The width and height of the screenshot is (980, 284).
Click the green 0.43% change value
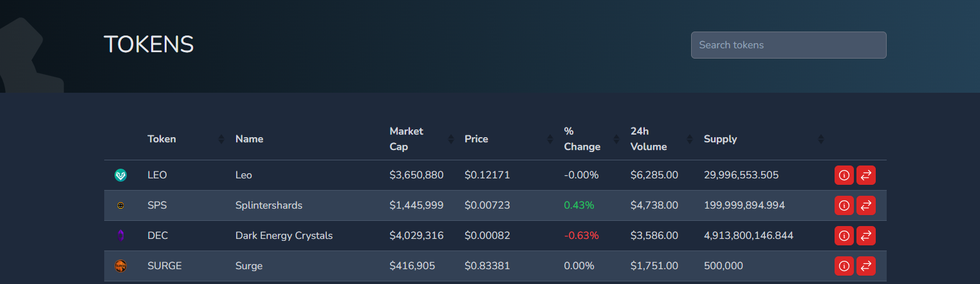[x=579, y=205]
